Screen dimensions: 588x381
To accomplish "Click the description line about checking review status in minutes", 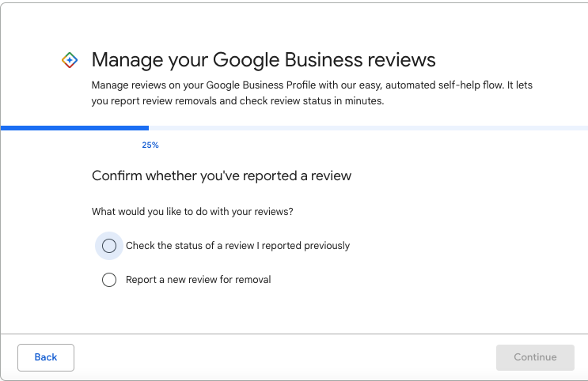I will point(237,100).
